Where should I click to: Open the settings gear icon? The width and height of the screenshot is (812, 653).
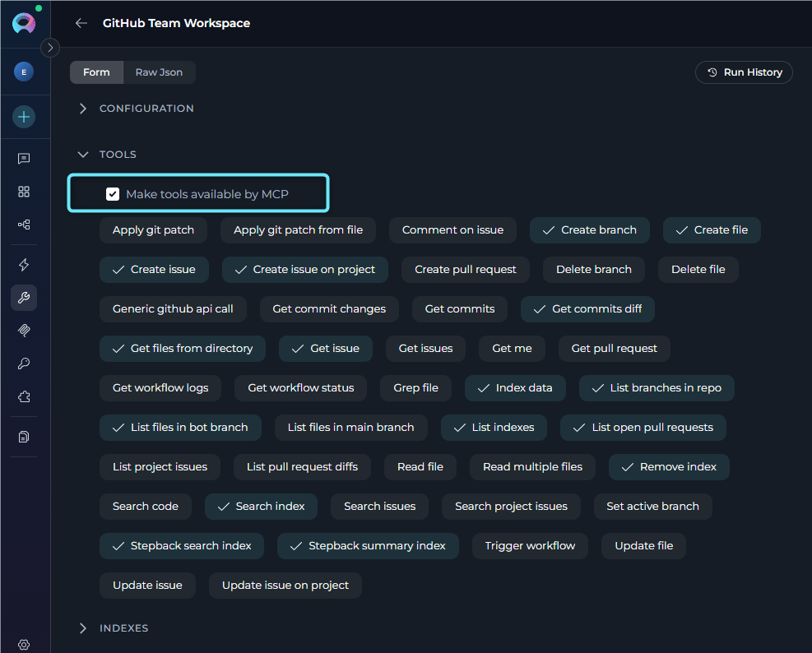24,645
